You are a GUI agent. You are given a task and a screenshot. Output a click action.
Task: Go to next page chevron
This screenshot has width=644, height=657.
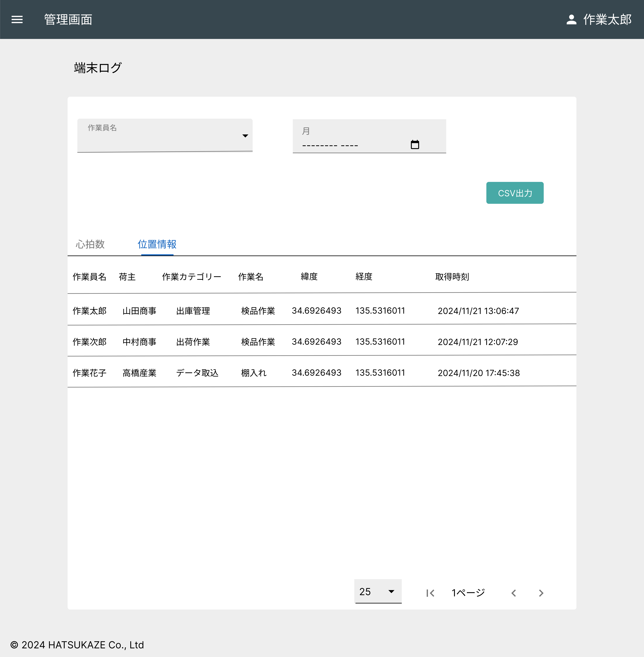541,593
